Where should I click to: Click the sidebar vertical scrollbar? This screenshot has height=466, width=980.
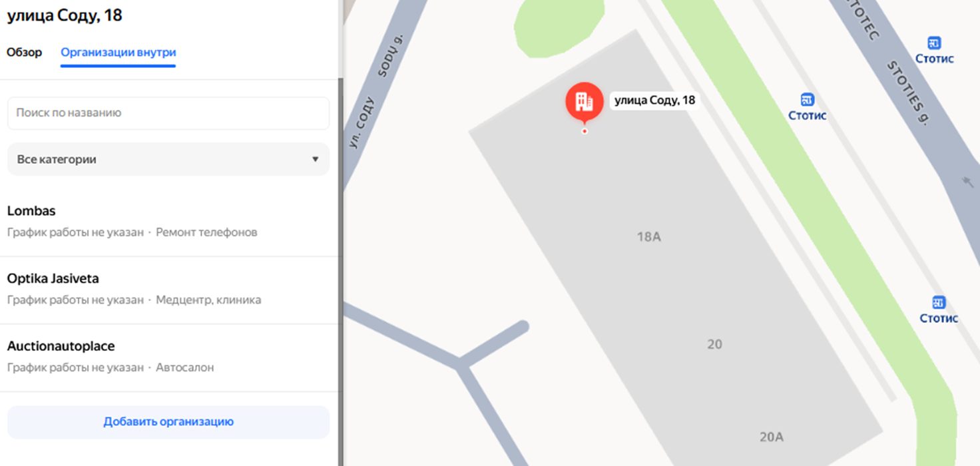tap(340, 266)
